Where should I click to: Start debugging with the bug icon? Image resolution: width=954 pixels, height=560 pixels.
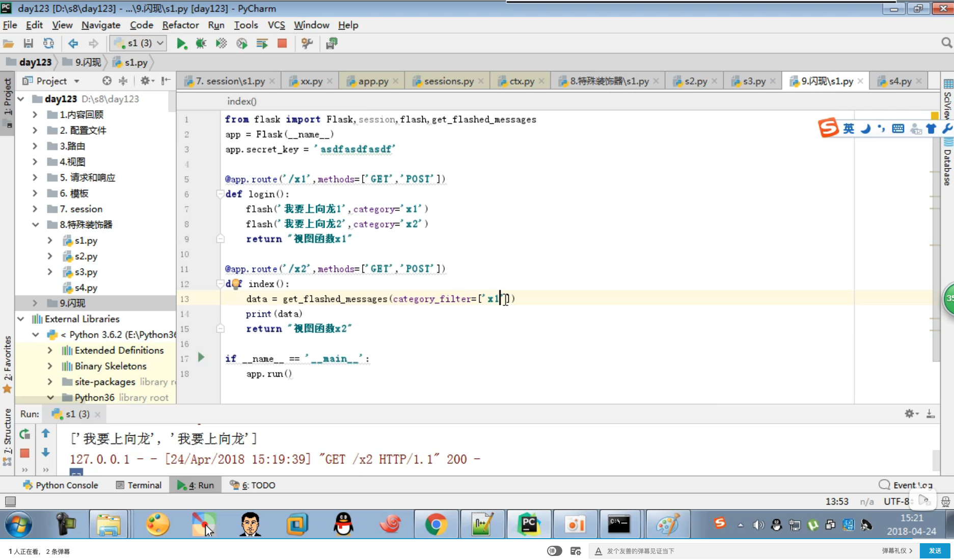(x=201, y=43)
